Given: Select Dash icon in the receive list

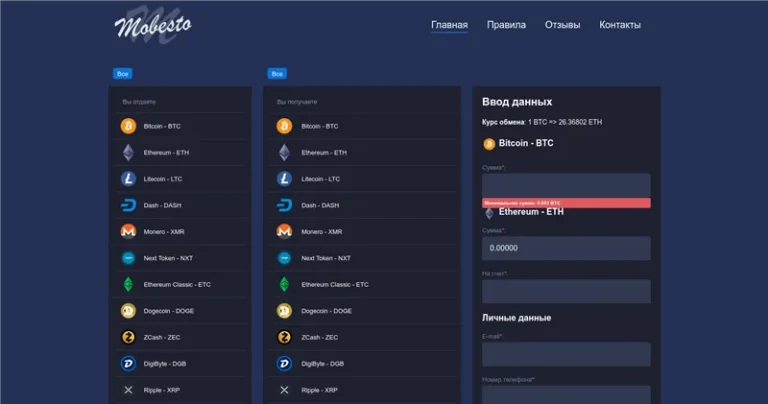Looking at the screenshot, I should 284,205.
